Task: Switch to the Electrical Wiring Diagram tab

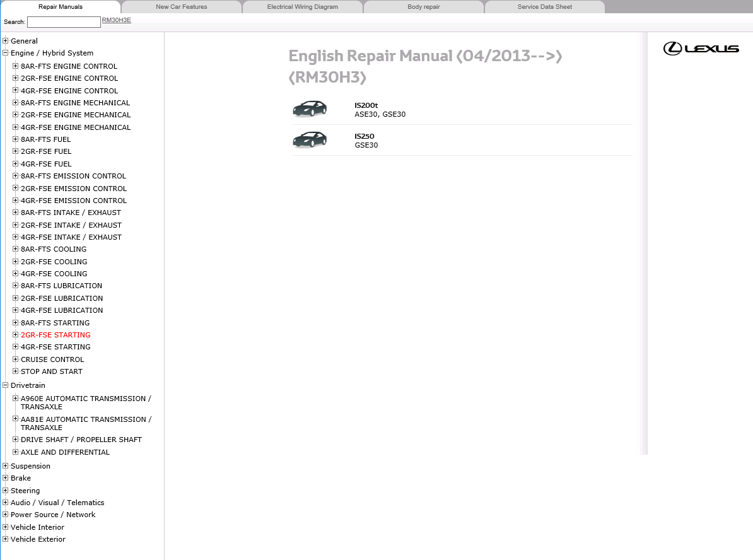Action: [303, 7]
